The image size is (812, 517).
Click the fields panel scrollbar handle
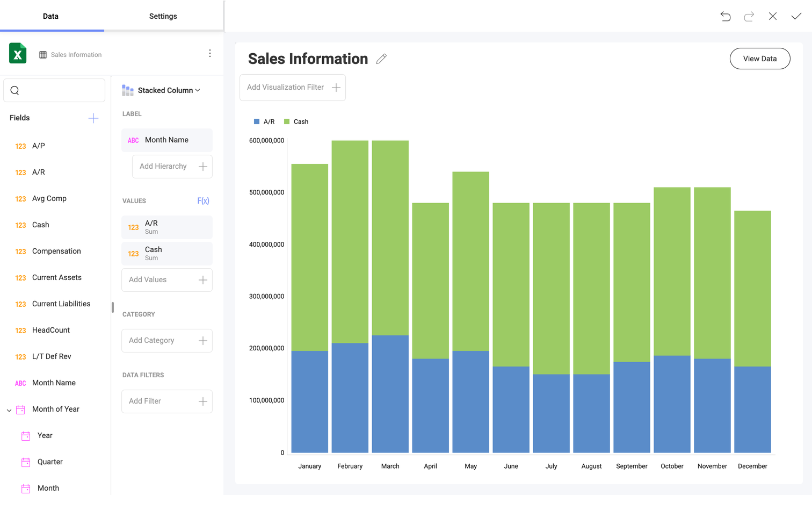[x=113, y=307]
